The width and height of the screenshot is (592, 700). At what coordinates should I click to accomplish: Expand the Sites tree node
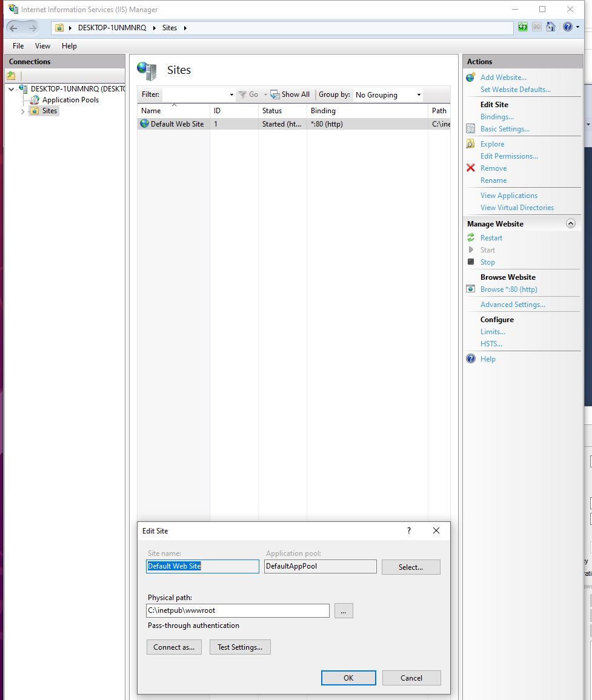[22, 111]
